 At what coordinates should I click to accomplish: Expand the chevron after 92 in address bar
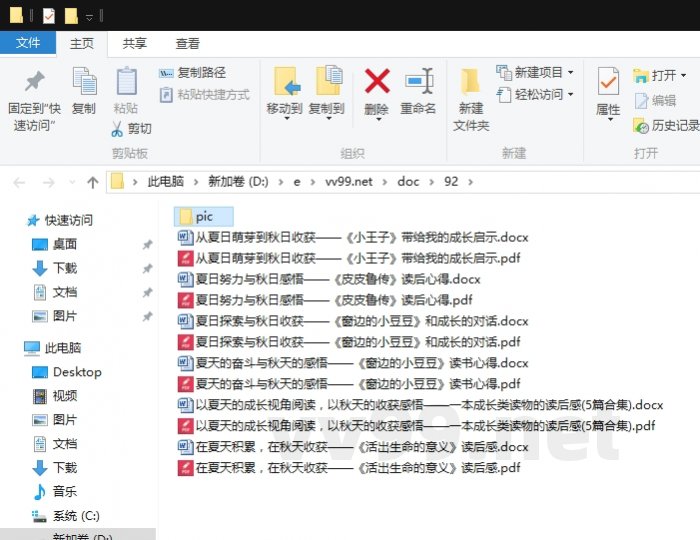click(x=471, y=182)
